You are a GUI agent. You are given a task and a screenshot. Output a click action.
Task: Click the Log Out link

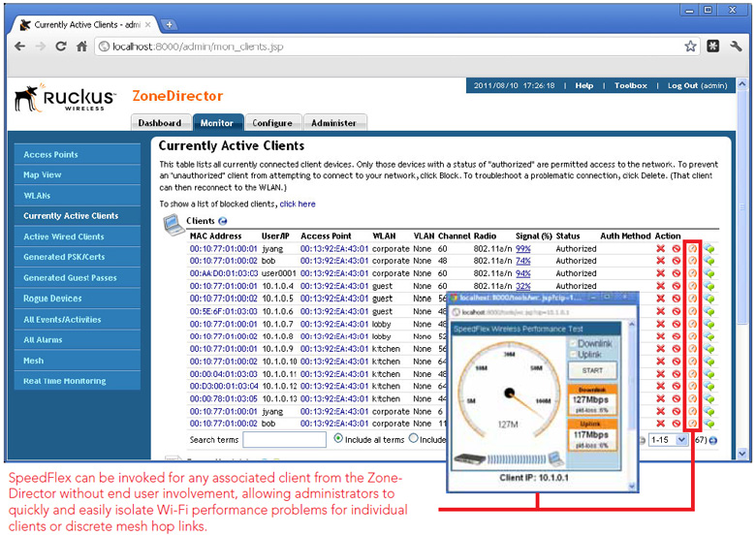(x=682, y=86)
